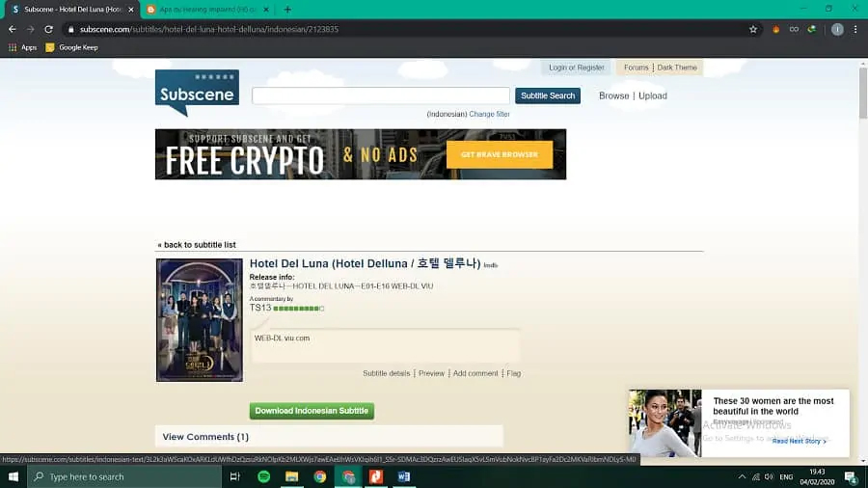Image resolution: width=868 pixels, height=488 pixels.
Task: Open the Chrome three-dot menu
Action: 855,29
